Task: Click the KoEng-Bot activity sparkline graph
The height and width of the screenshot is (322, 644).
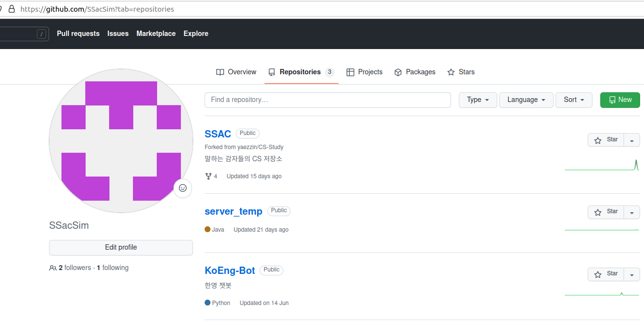Action: 602,294
